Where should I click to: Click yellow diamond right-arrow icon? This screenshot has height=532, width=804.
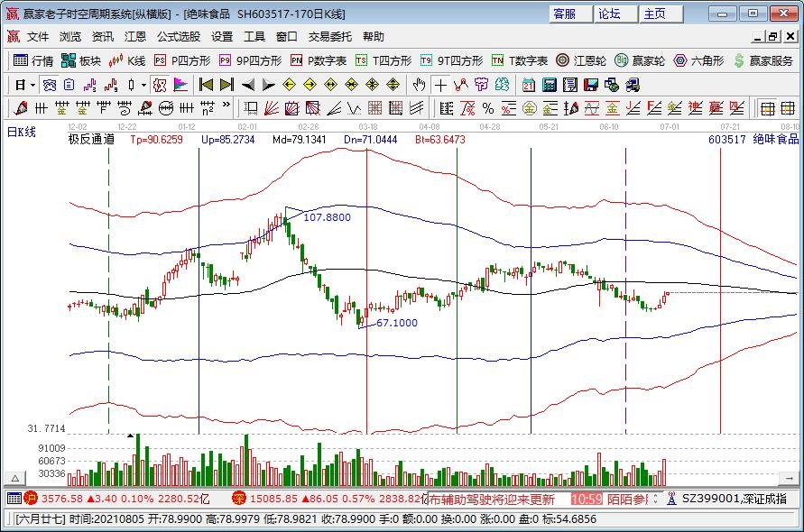(310, 85)
